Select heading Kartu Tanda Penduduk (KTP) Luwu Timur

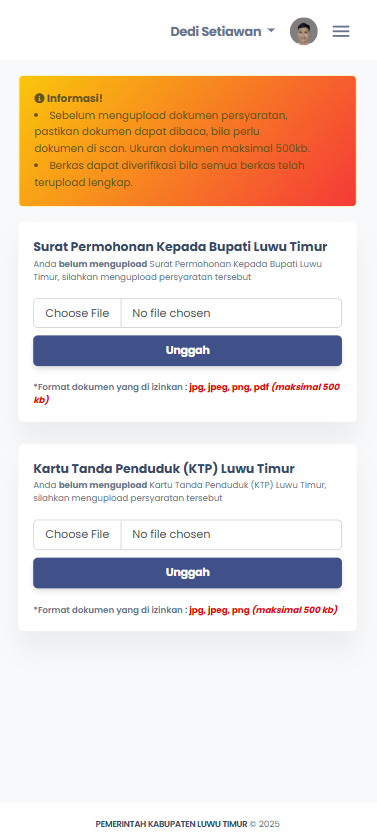click(x=164, y=469)
